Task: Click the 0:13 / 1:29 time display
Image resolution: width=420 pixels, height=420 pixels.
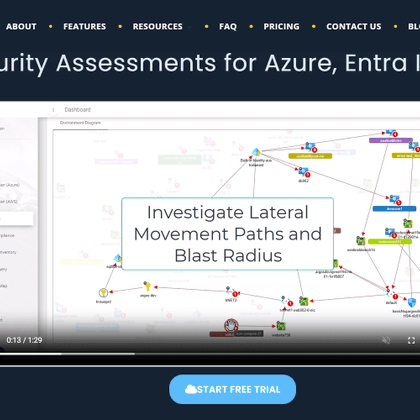Action: coord(24,340)
